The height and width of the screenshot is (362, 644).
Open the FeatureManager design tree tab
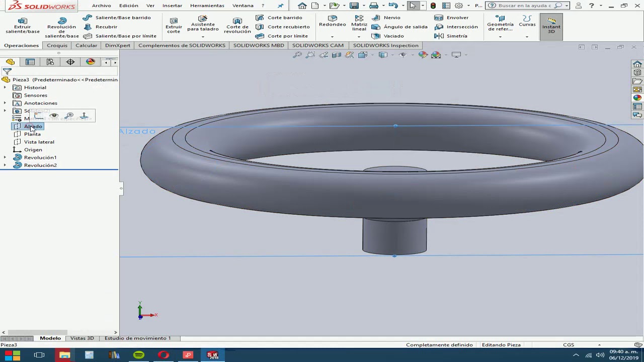click(10, 62)
